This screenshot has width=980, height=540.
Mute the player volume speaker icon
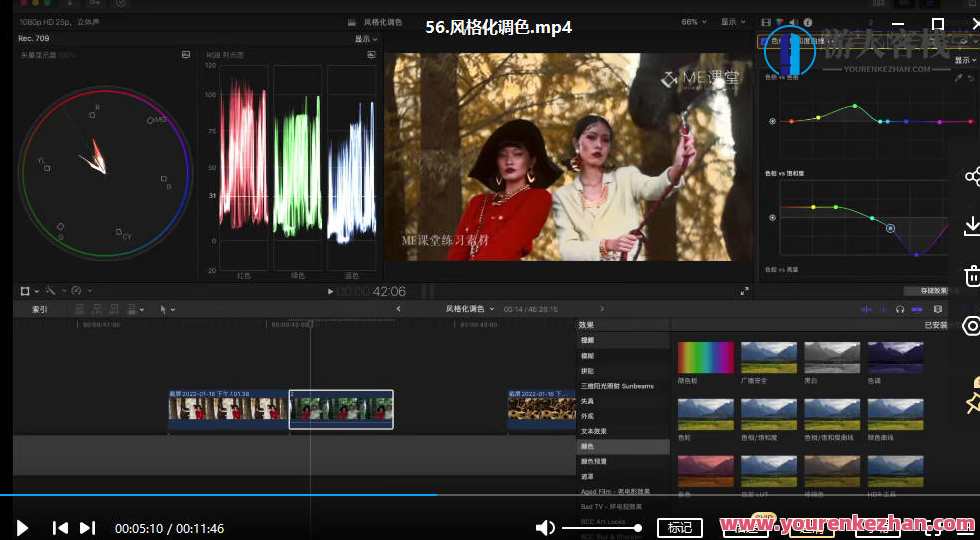click(x=545, y=528)
